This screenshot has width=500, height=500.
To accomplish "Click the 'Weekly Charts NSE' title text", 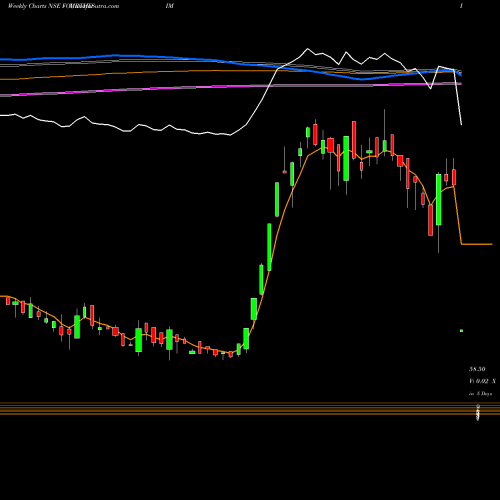I will pos(34,6).
